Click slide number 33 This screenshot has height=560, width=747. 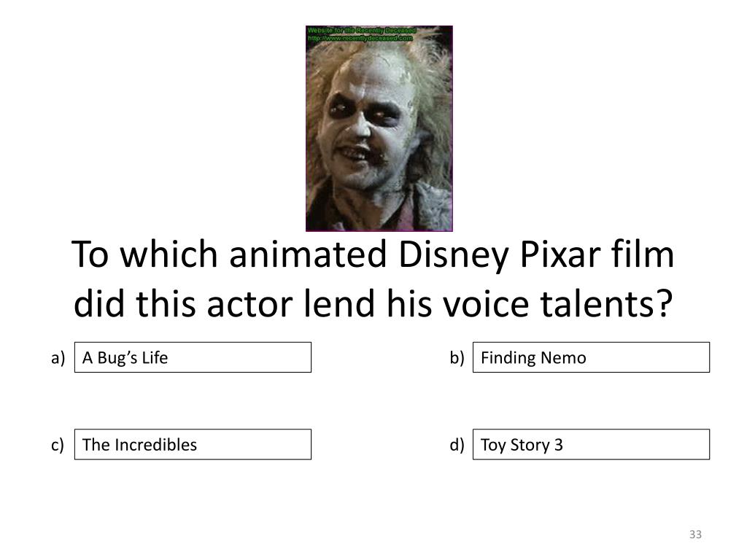(x=695, y=534)
